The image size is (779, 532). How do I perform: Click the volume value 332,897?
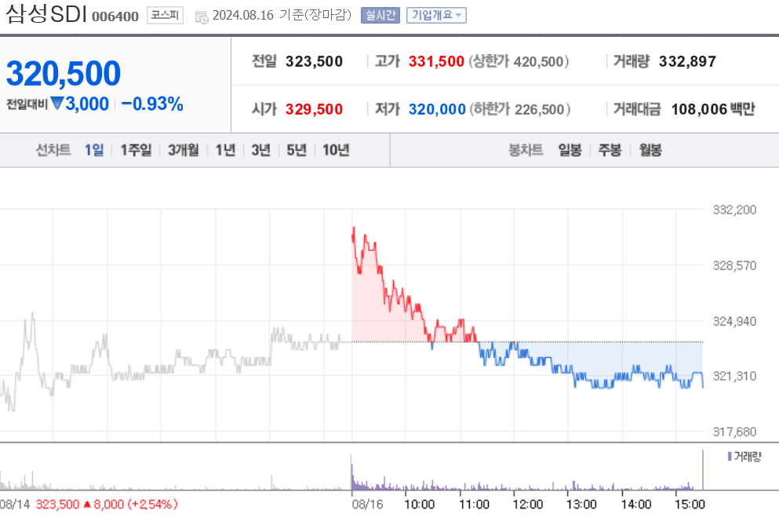click(x=687, y=61)
